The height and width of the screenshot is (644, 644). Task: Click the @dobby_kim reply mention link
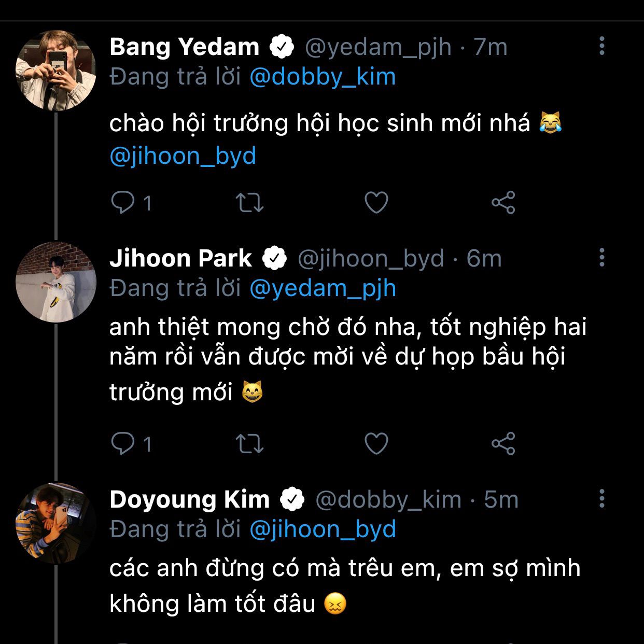pos(323,77)
